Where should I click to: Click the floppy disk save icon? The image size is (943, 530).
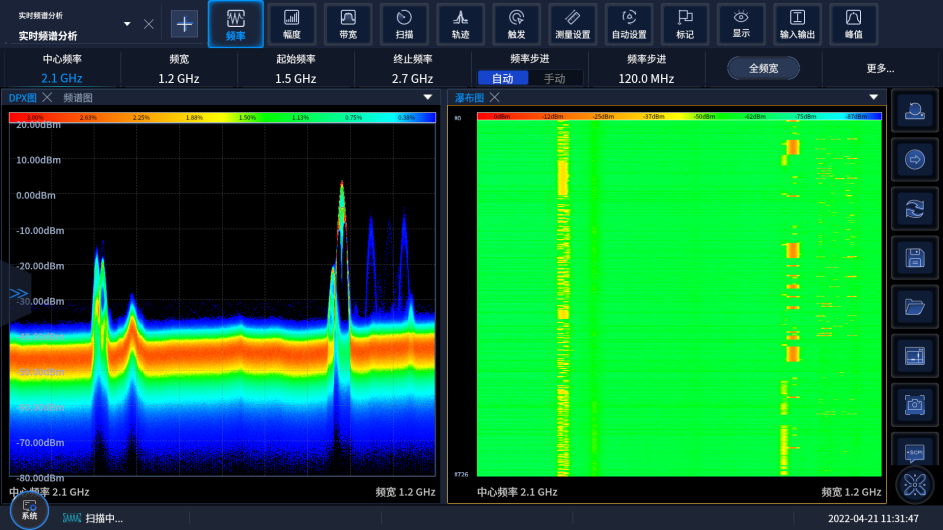914,258
